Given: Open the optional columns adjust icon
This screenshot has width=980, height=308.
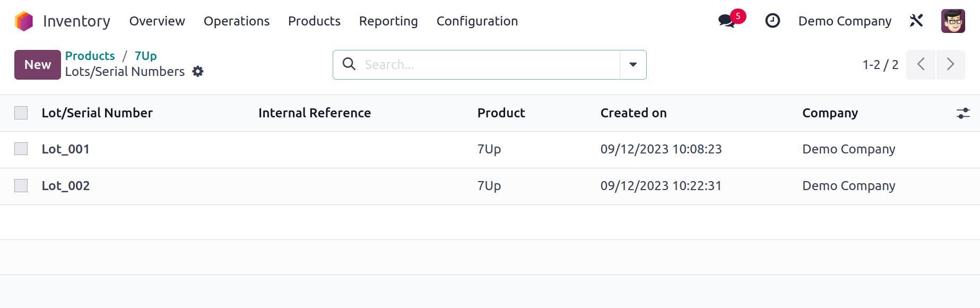Looking at the screenshot, I should (963, 113).
